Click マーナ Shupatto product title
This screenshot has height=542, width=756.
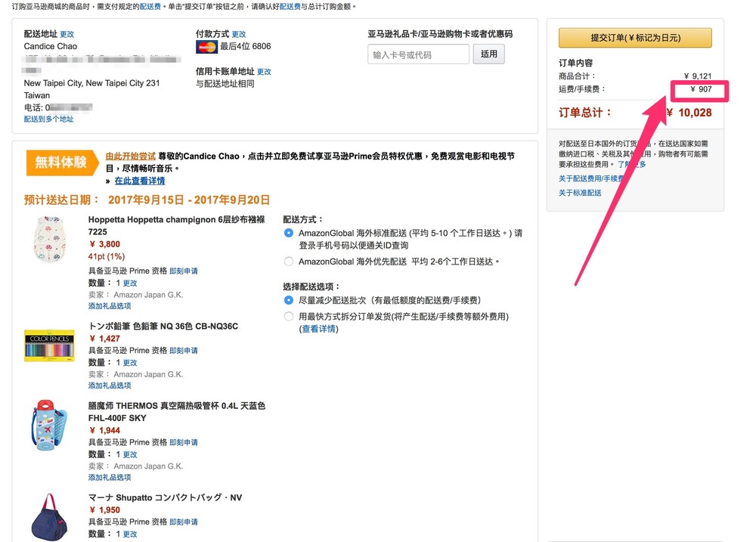(x=165, y=497)
